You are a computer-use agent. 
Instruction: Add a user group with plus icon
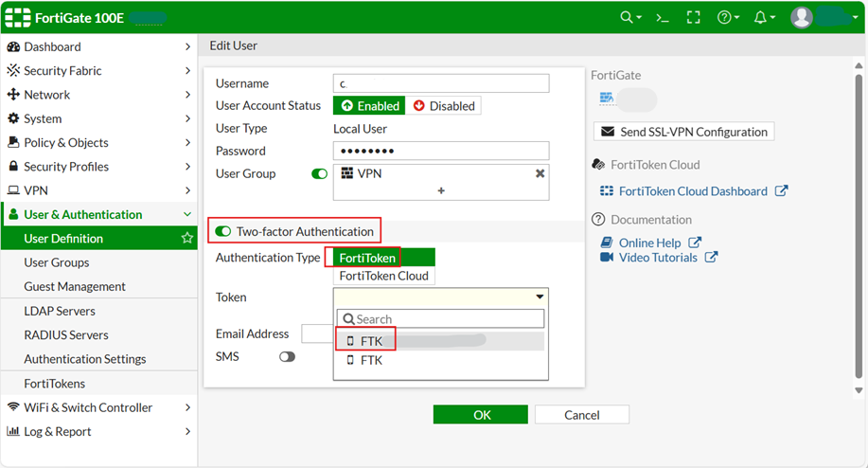[x=441, y=190]
